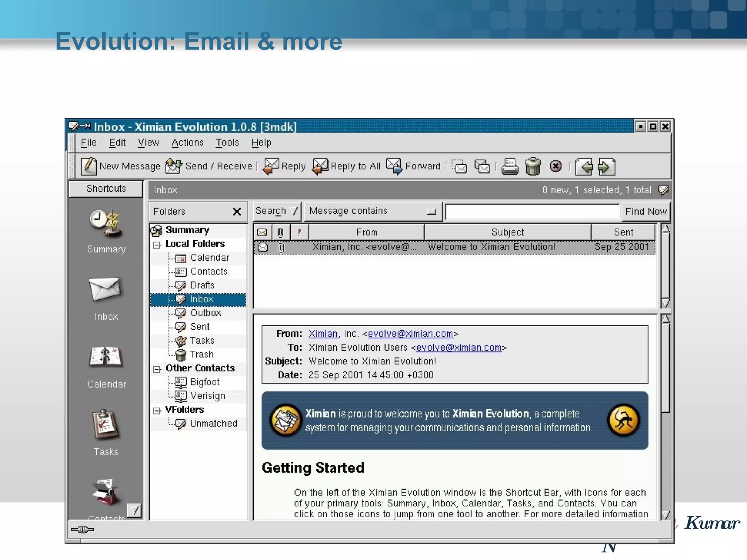
Task: Click evolve@ximian.com link in From line
Action: pos(410,334)
